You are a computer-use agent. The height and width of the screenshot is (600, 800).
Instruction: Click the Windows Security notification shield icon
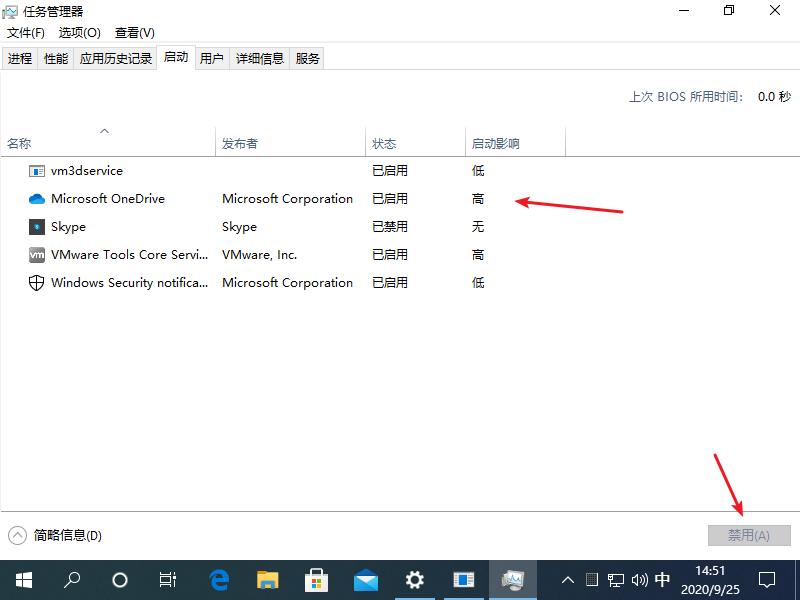37,282
